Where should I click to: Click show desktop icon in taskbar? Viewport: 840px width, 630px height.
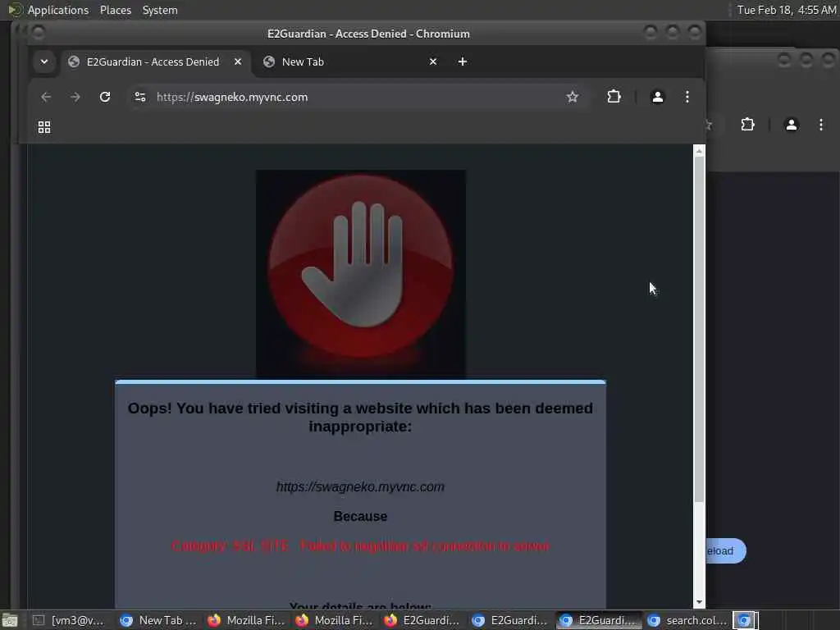pos(10,620)
